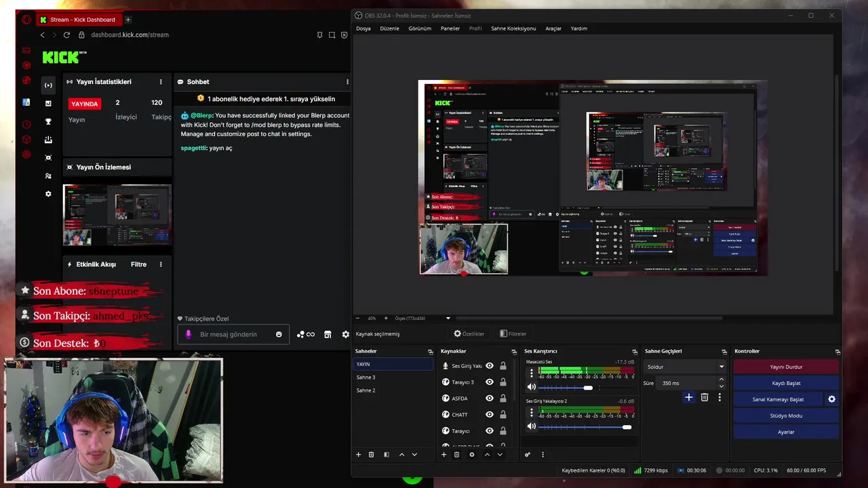The image size is (868, 488).
Task: Move the source up with the Kaynaklar up arrow
Action: (487, 454)
